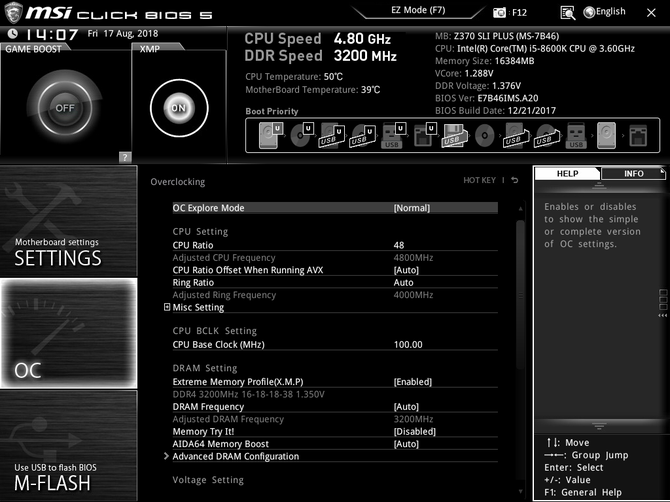Select the UEFI USB hard disk boot icon
The width and height of the screenshot is (670, 502).
click(332, 135)
